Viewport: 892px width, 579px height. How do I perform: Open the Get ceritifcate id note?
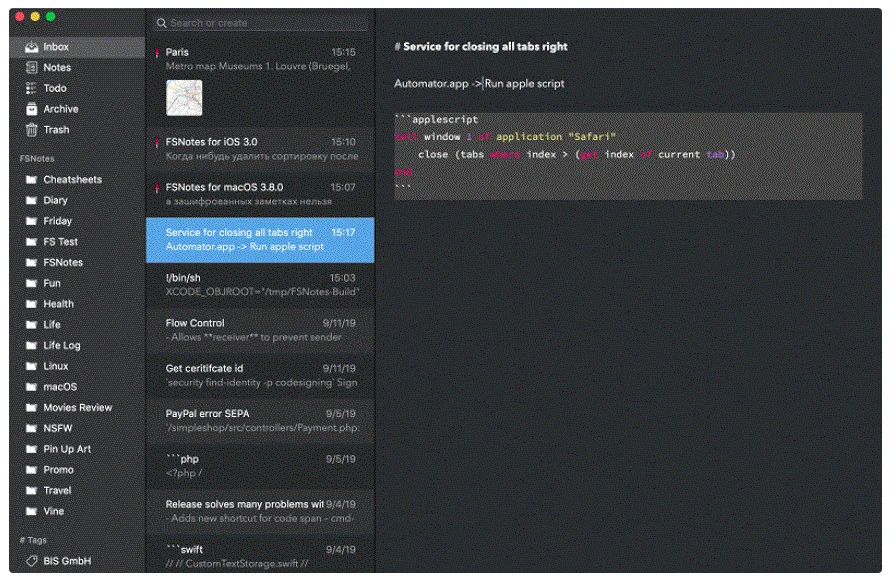point(260,376)
